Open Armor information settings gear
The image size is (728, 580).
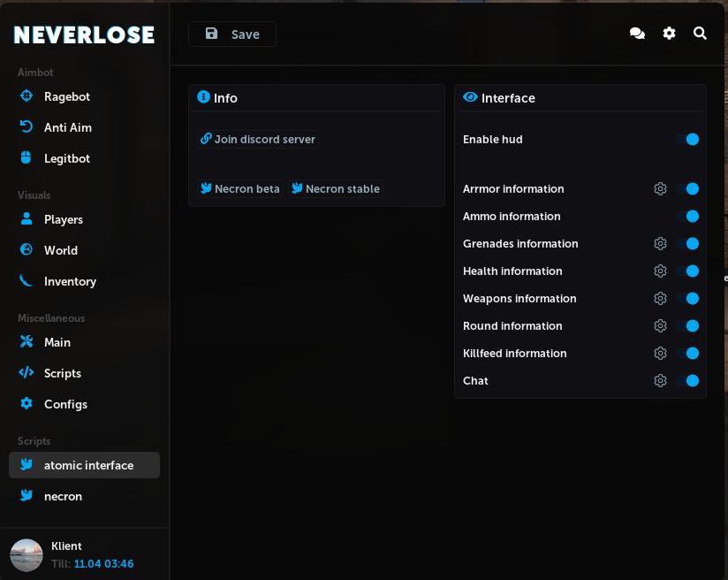click(x=660, y=188)
